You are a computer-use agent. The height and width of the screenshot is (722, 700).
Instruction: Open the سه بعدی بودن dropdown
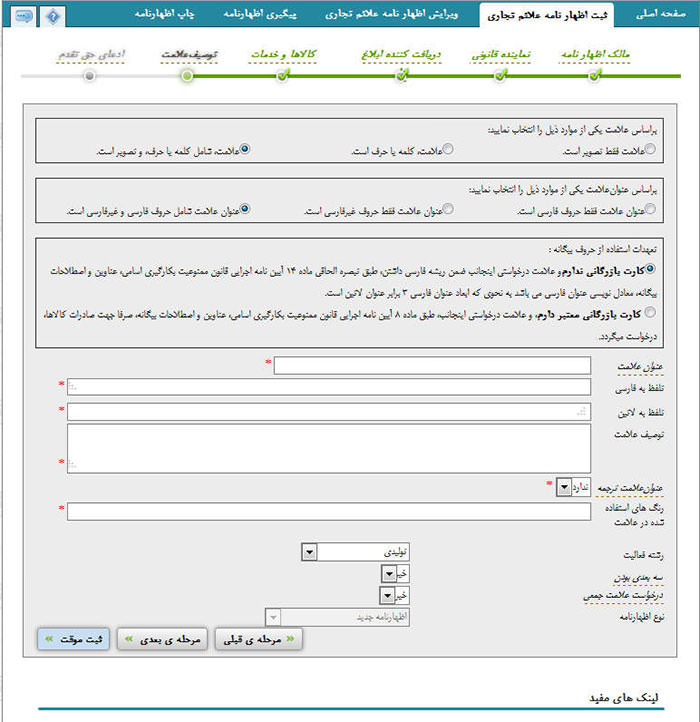tap(395, 574)
